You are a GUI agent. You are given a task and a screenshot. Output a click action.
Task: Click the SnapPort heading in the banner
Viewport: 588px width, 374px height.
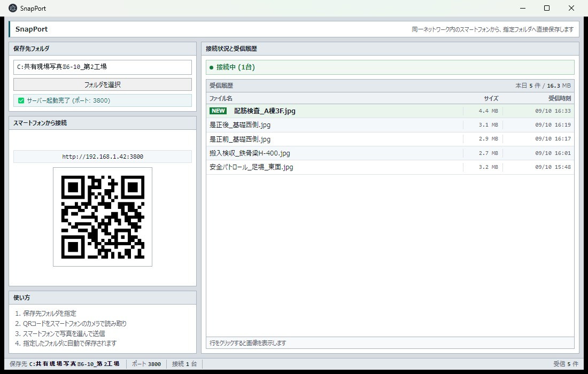click(x=32, y=29)
